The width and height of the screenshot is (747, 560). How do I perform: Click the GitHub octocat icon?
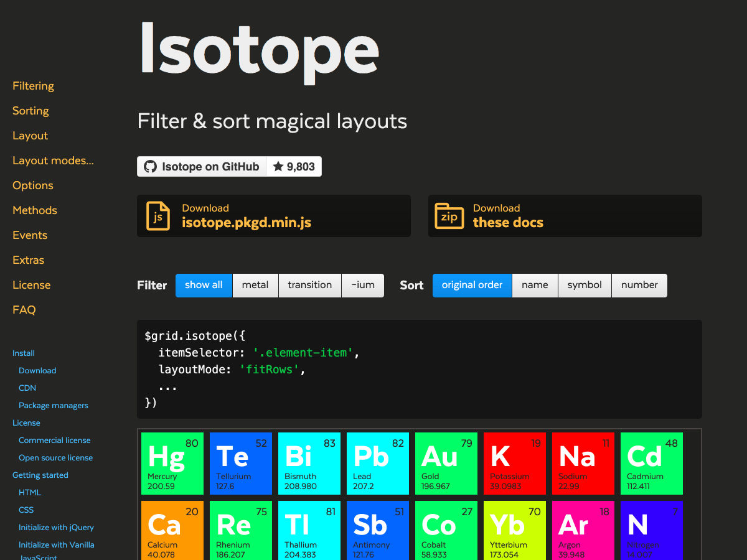pyautogui.click(x=150, y=167)
